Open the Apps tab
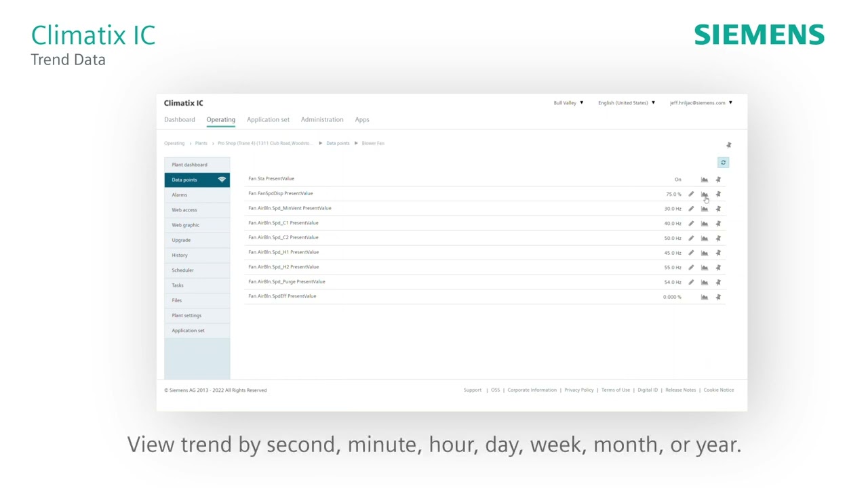 point(362,120)
